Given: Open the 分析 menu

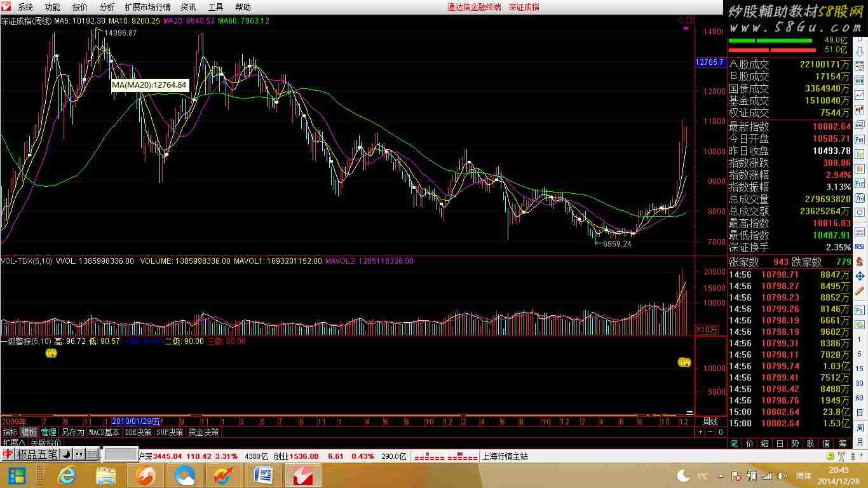Looking at the screenshot, I should [107, 7].
